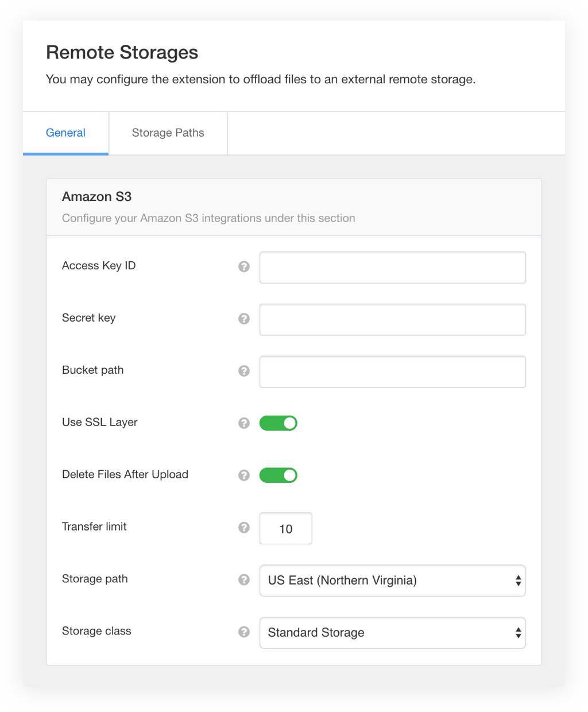Select the Access Key ID label text
Viewport: 588px width, 712px height.
pos(99,266)
